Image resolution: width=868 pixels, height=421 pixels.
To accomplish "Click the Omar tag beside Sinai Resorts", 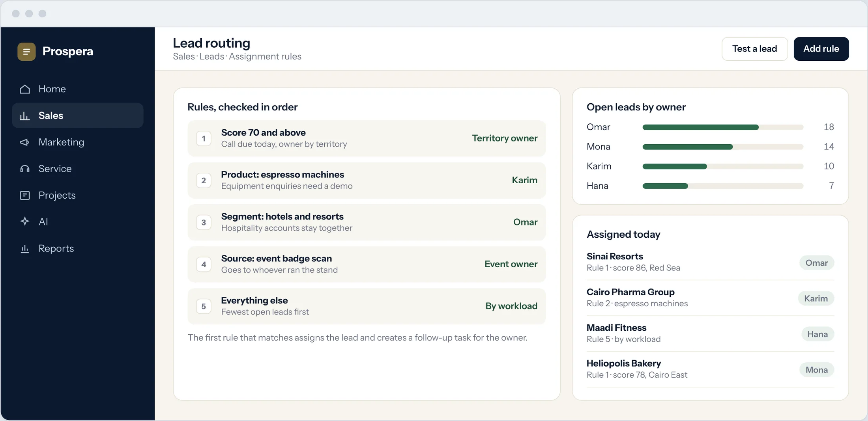I will 817,263.
